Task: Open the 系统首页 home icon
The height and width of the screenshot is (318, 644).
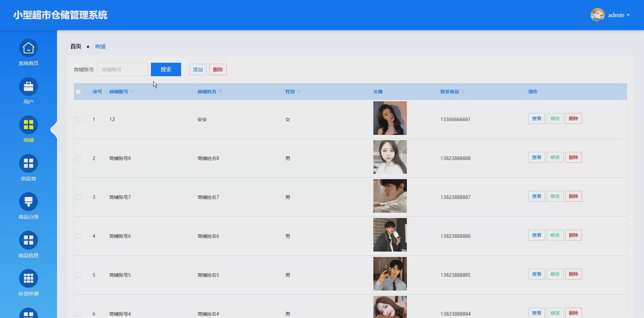Action: pos(29,48)
